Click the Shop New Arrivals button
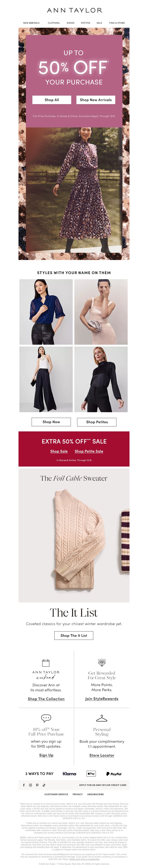The width and height of the screenshot is (148, 868). pyautogui.click(x=96, y=100)
